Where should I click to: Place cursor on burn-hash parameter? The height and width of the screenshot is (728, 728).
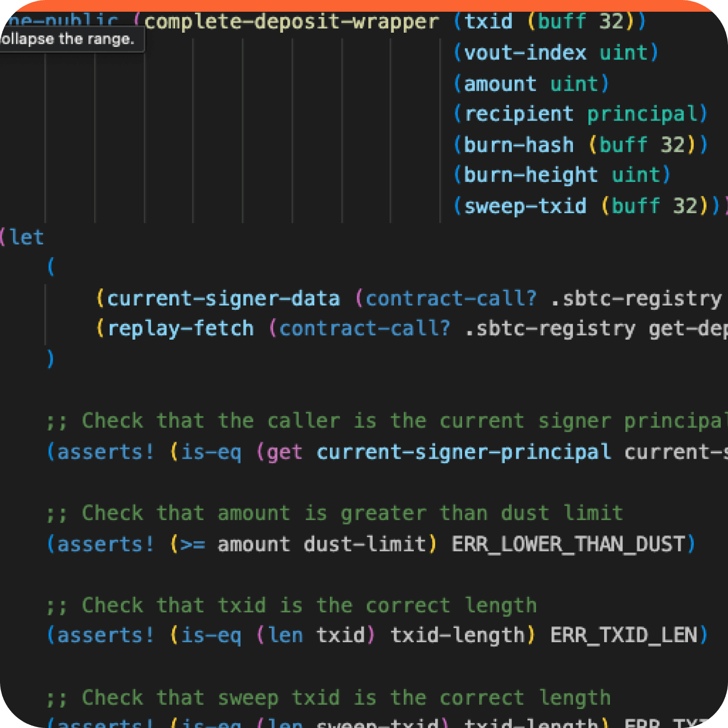point(518,145)
